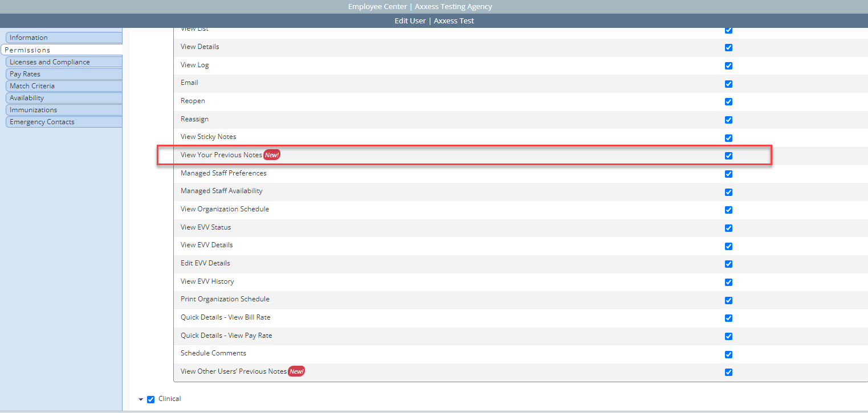
Task: Toggle the View EVV Status permission checkbox
Action: tap(728, 228)
